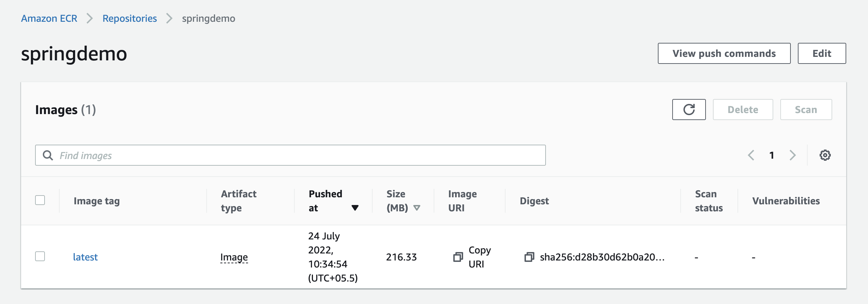Screen dimensions: 868x304
Task: Show Image artifact type details
Action: click(x=234, y=257)
